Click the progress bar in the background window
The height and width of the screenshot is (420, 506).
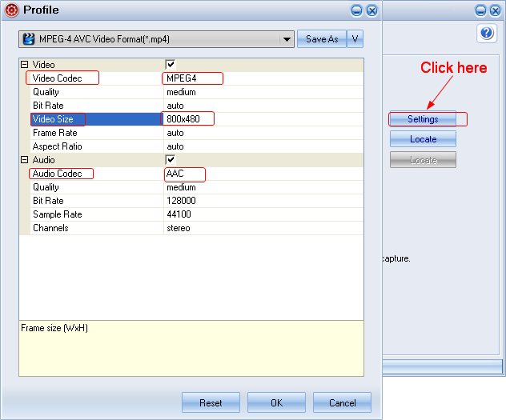coord(443,366)
